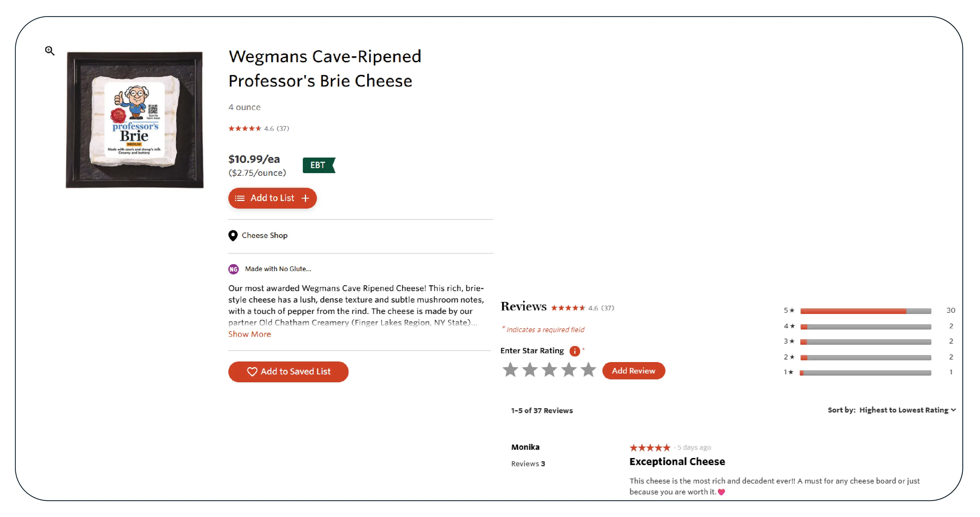This screenshot has width=980, height=517.
Task: Click the NG no gluten badge icon
Action: pyautogui.click(x=233, y=269)
